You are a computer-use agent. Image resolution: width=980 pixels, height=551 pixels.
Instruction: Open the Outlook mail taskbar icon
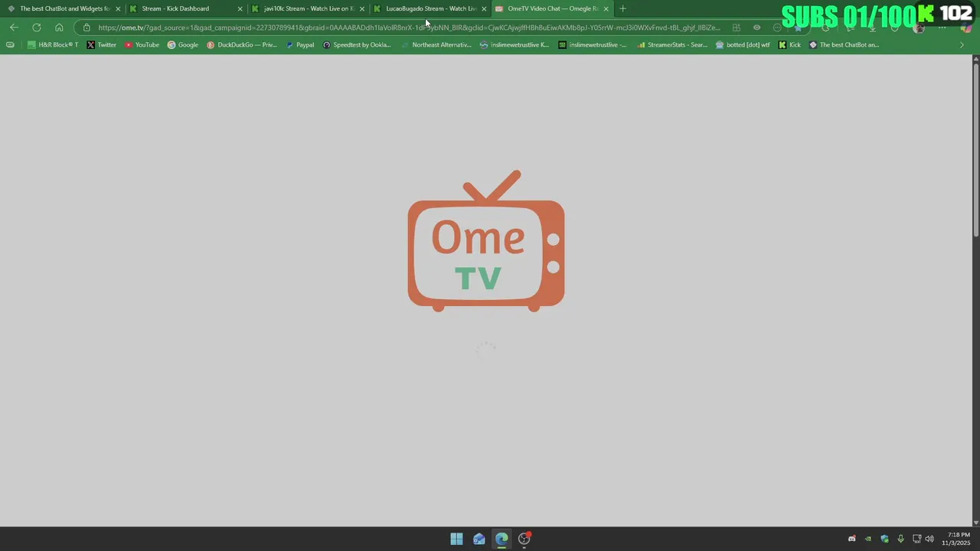coord(479,539)
